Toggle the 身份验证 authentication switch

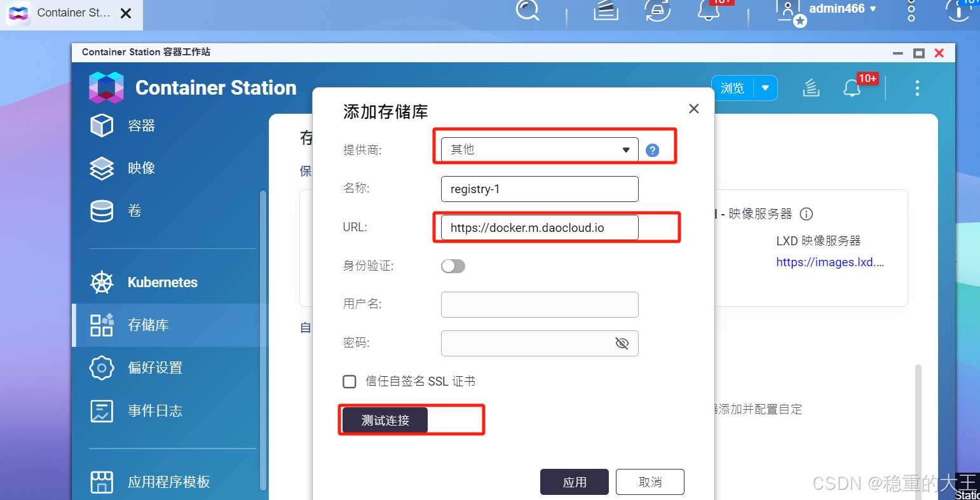[x=453, y=266]
